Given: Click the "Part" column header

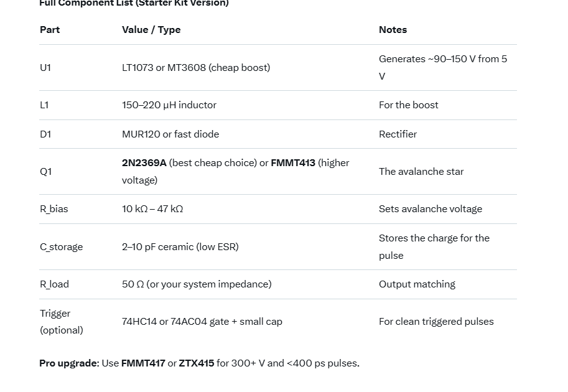Looking at the screenshot, I should tap(50, 30).
